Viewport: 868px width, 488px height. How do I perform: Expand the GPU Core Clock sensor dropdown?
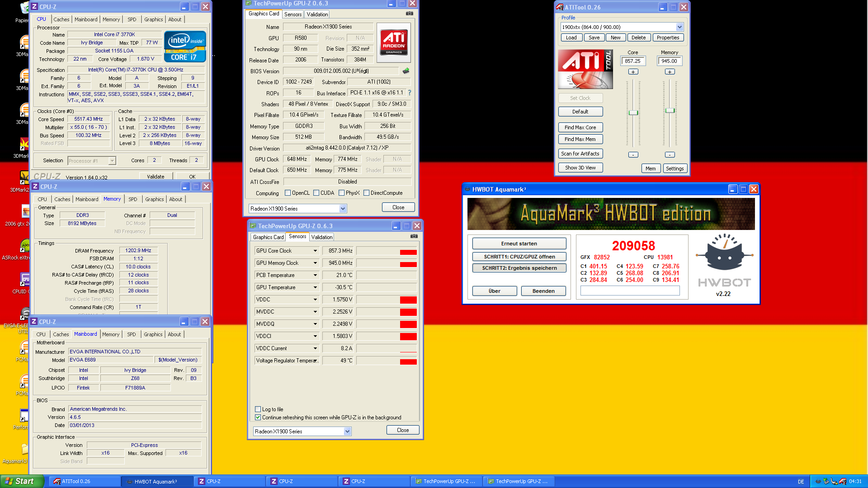pyautogui.click(x=315, y=251)
